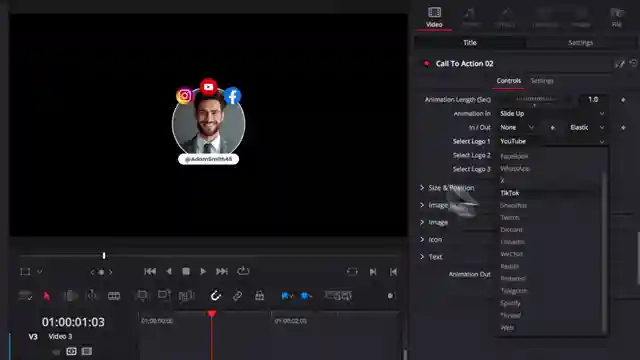Choose Facebook from the logo list
Viewport: 640px width, 360px height.
(514, 156)
